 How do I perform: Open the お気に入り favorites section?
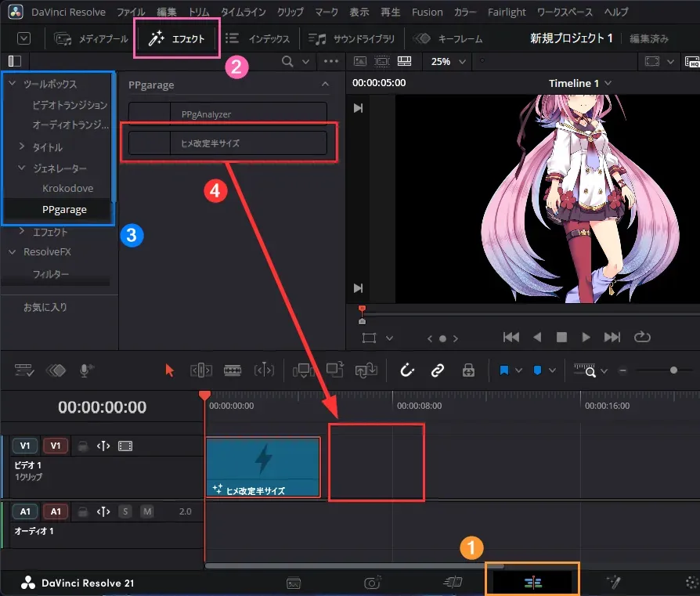tap(45, 307)
